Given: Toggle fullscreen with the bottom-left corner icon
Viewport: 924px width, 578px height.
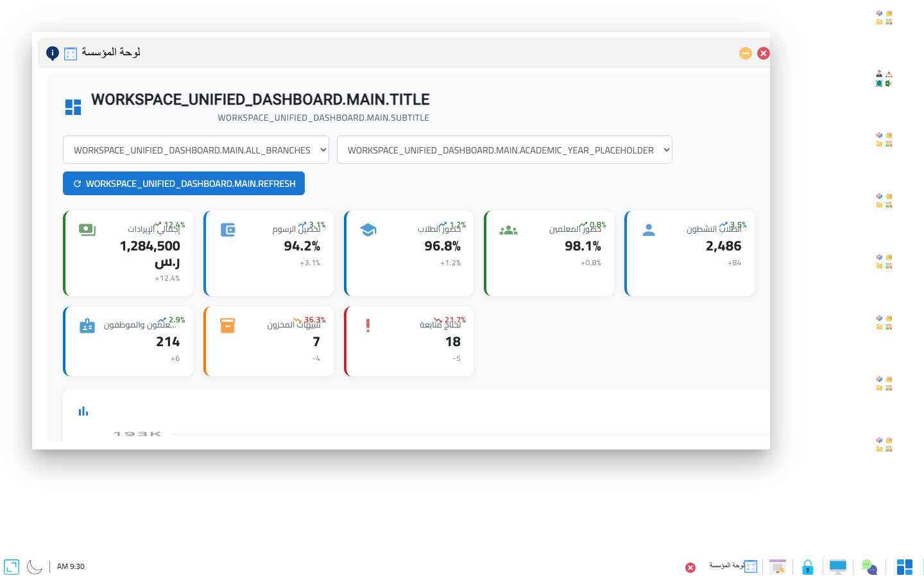Looking at the screenshot, I should pos(12,567).
